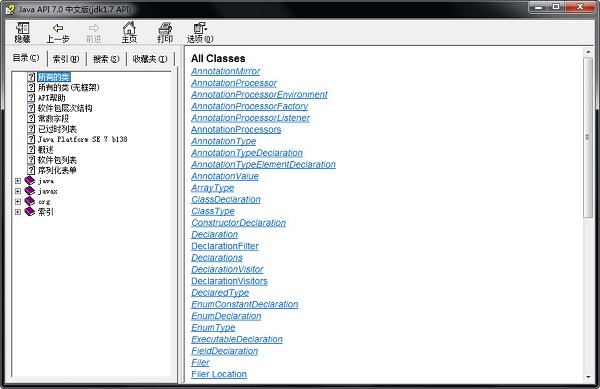600x389 pixels.
Task: Open the DeclarationFilter link
Action: point(225,246)
